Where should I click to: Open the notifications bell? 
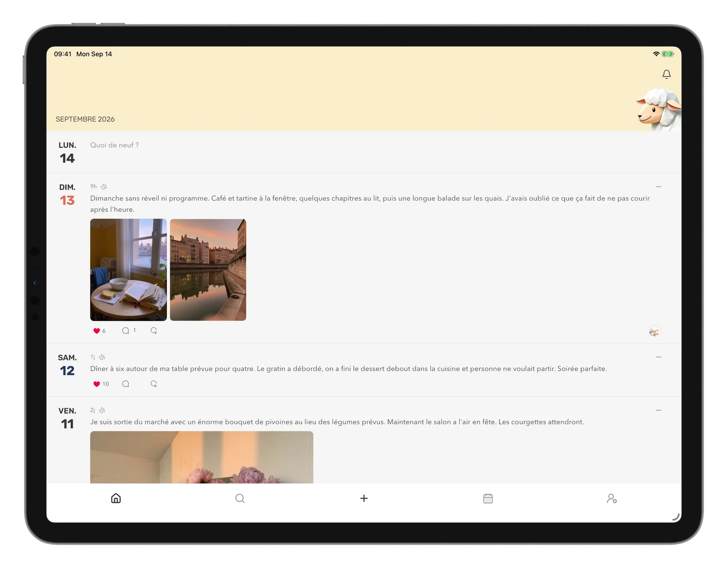666,74
